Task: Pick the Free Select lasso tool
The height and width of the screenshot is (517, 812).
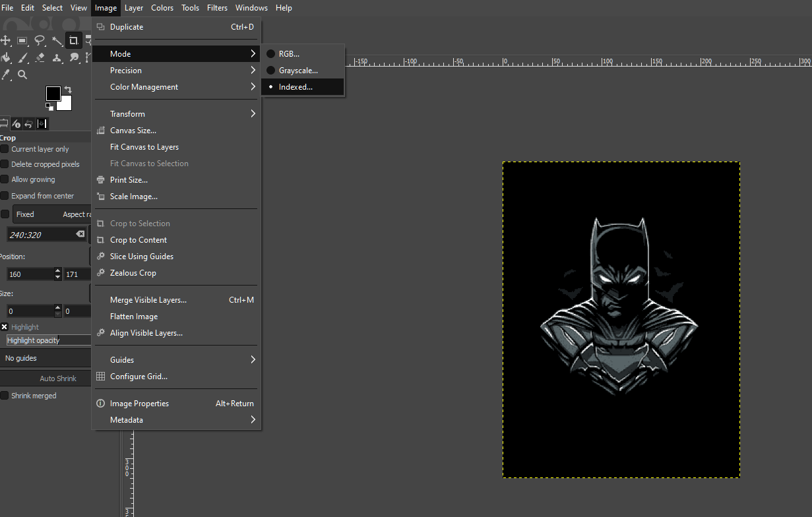Action: pyautogui.click(x=39, y=40)
